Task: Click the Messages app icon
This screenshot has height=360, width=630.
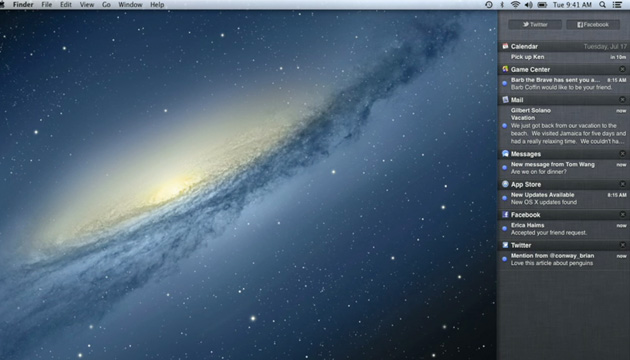Action: point(505,154)
